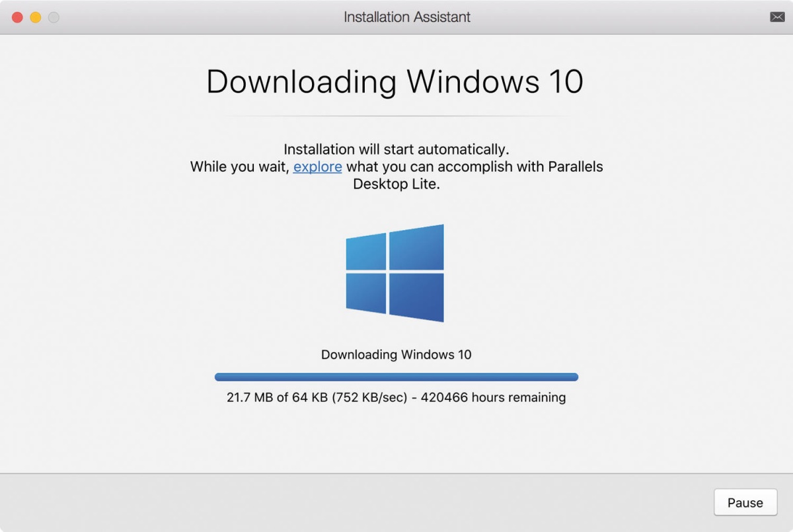Click the Windows logo image
Screen dimensions: 793x532
point(395,273)
